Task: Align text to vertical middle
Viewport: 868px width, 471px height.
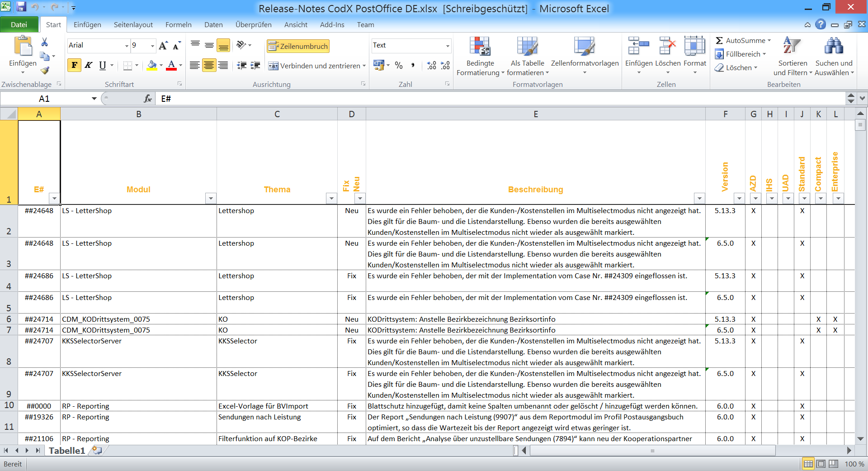Action: pyautogui.click(x=209, y=45)
